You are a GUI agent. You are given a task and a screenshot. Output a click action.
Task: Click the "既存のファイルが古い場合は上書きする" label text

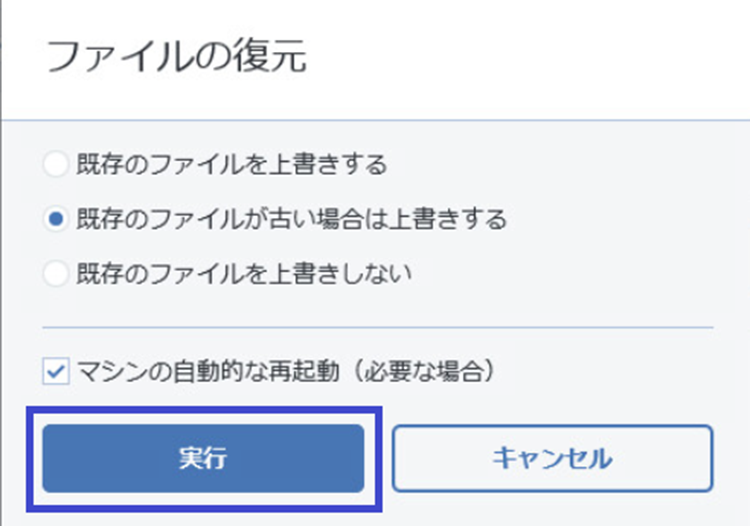[x=291, y=218]
